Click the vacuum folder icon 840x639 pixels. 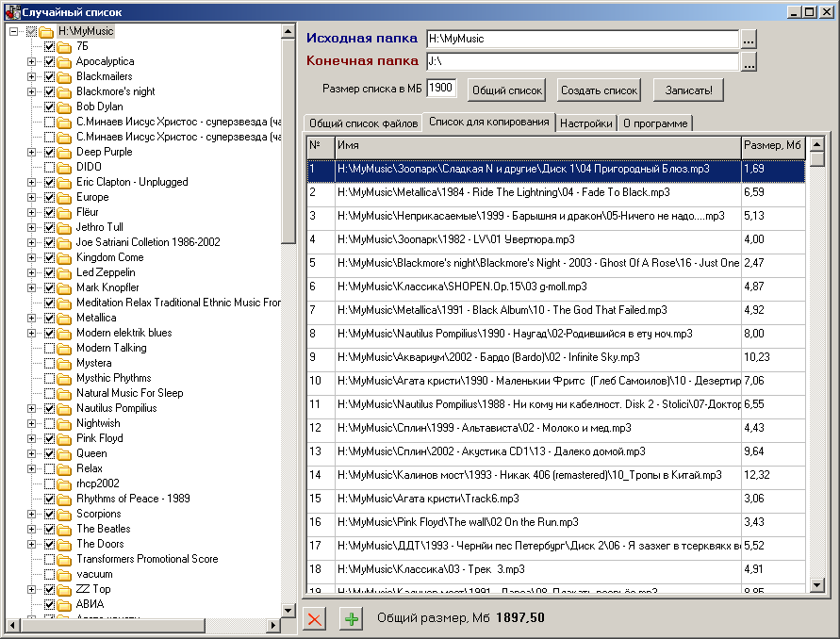pyautogui.click(x=64, y=575)
